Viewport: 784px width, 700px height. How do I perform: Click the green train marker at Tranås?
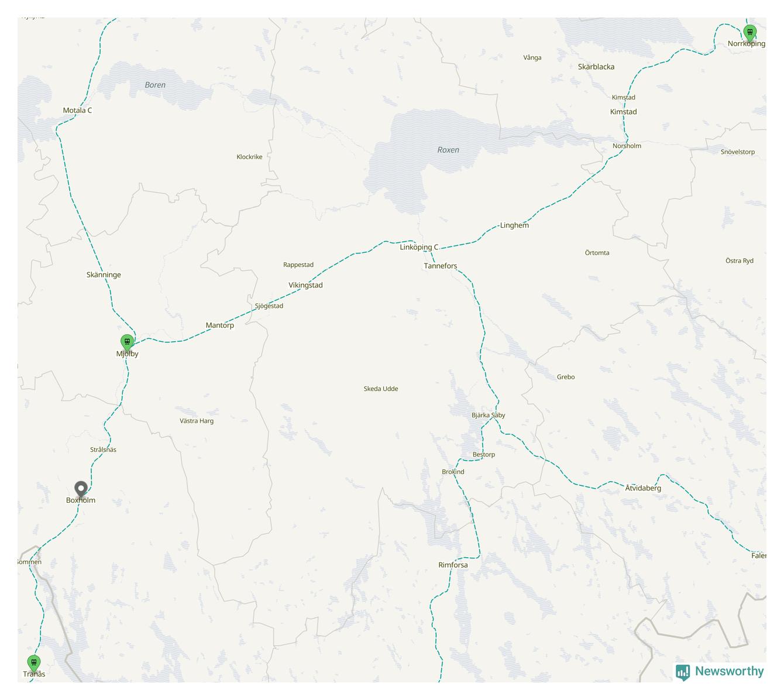(x=34, y=663)
